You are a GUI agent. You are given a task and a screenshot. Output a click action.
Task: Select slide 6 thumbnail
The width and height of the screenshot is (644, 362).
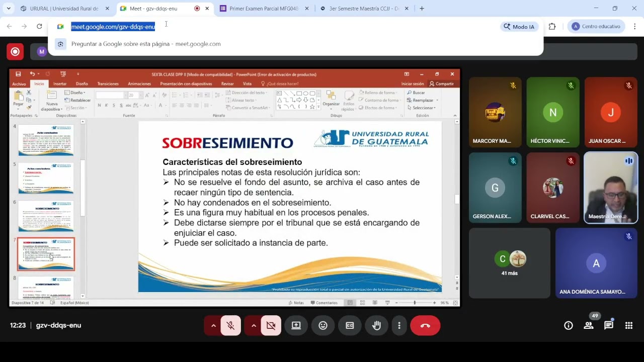tap(46, 216)
